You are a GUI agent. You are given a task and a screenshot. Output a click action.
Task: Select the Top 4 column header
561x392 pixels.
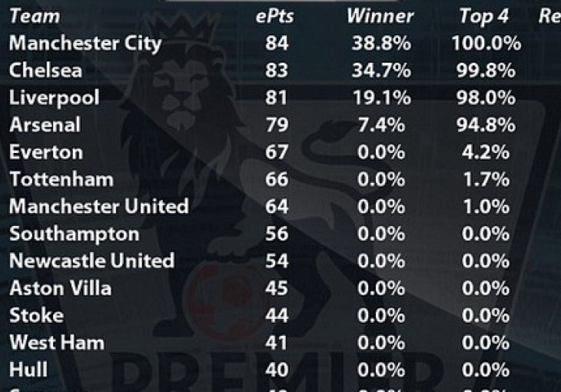pyautogui.click(x=483, y=16)
